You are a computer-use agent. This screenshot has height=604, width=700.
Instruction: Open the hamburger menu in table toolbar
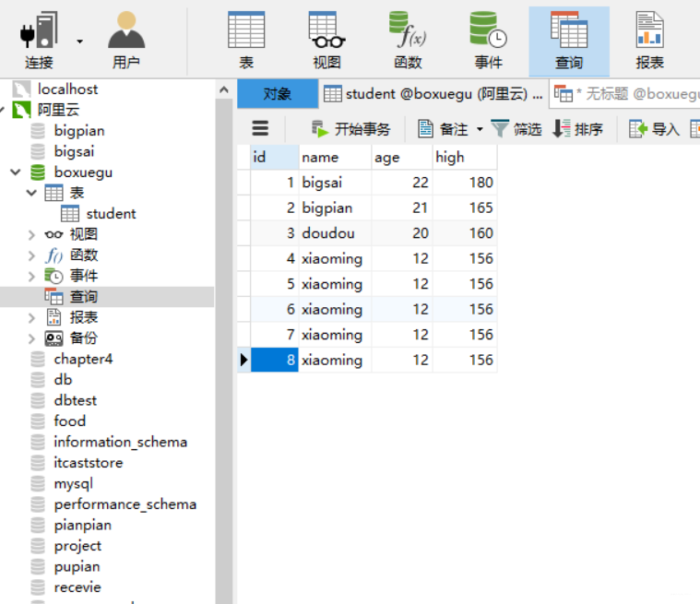260,128
